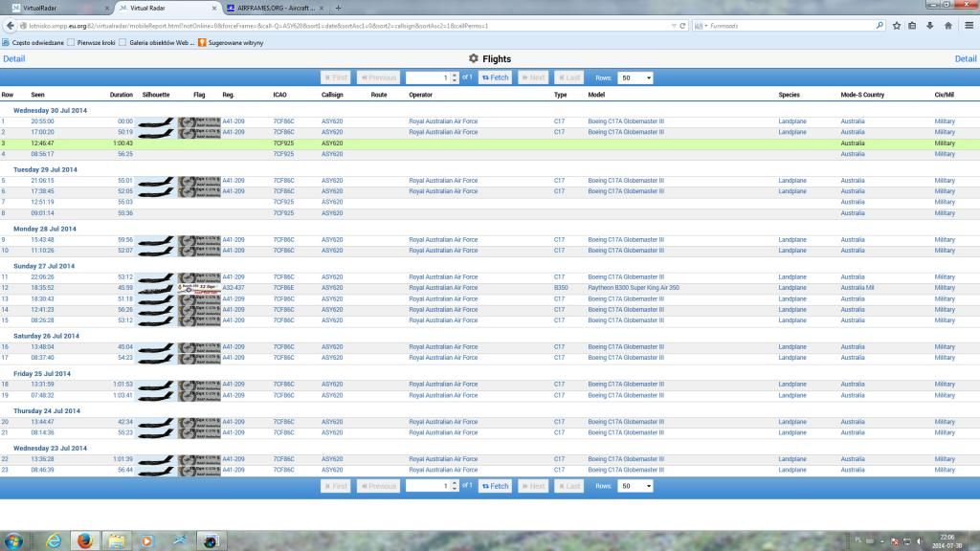Open the bottom Rows dropdown showing 50
This screenshot has width=980, height=551.
click(635, 486)
